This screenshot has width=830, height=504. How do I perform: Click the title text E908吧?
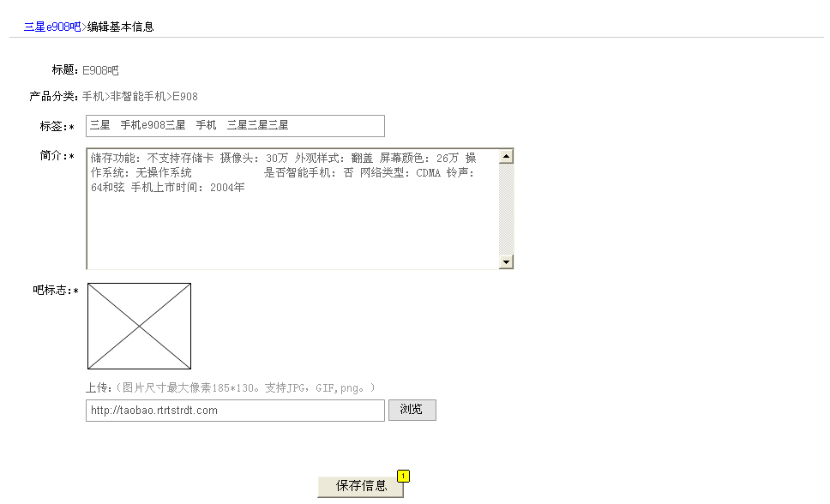(100, 70)
